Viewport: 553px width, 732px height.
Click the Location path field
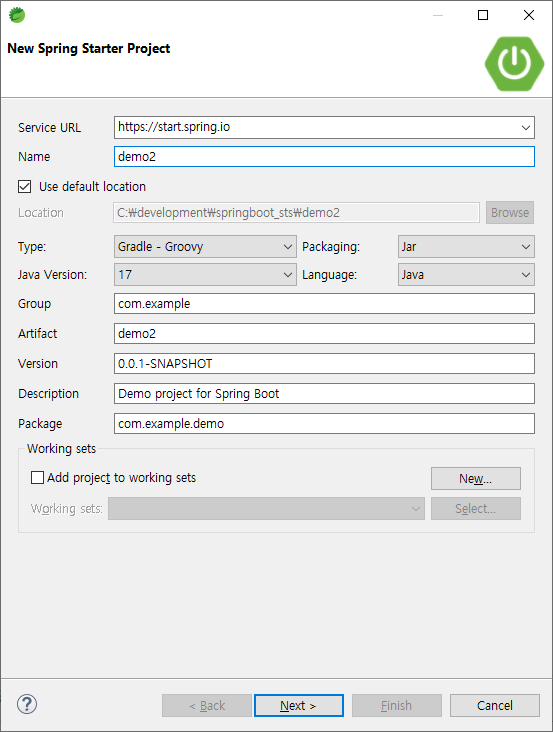tap(296, 212)
